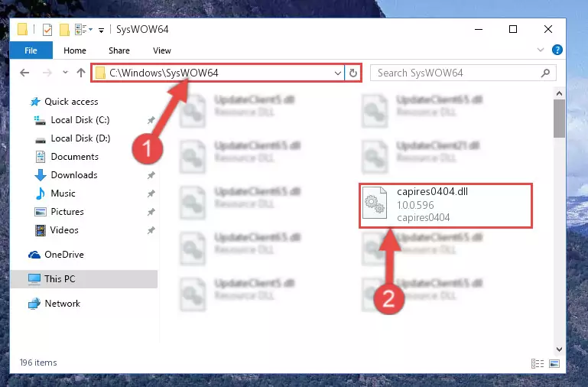This screenshot has width=588, height=387.
Task: Click the capires0404.dll gear file icon
Action: [x=375, y=203]
